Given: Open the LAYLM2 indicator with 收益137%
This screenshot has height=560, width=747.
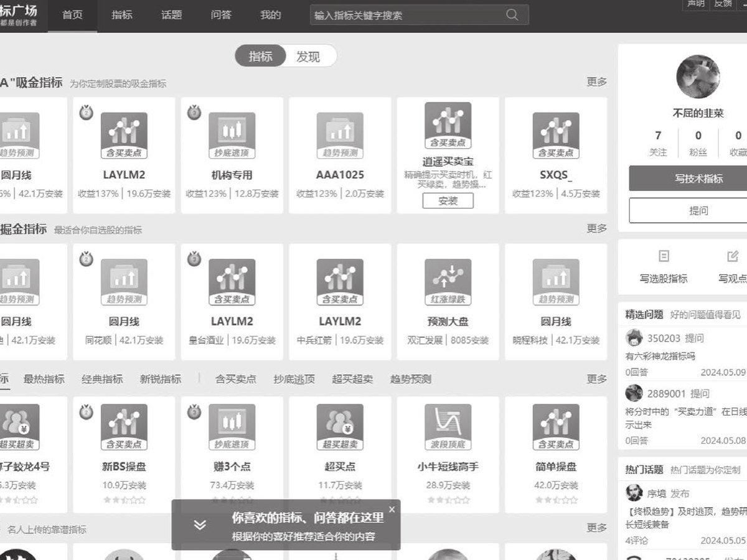Looking at the screenshot, I should [124, 136].
